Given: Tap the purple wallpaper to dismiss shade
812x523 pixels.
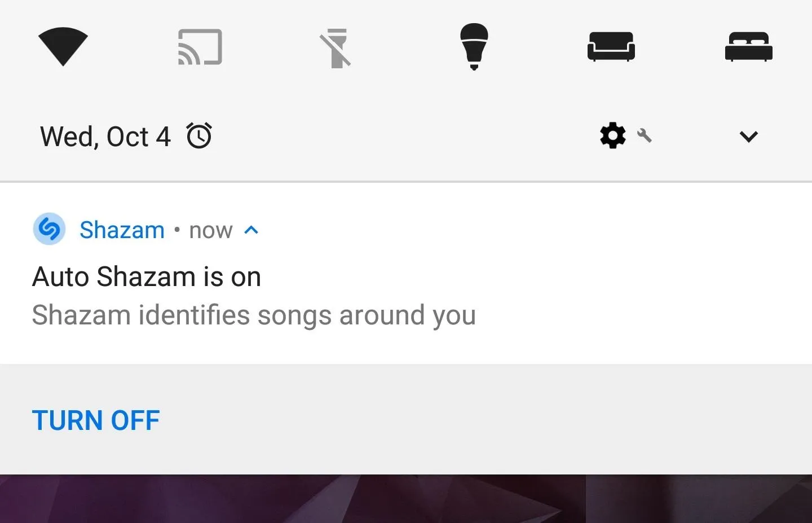Looking at the screenshot, I should tap(406, 499).
